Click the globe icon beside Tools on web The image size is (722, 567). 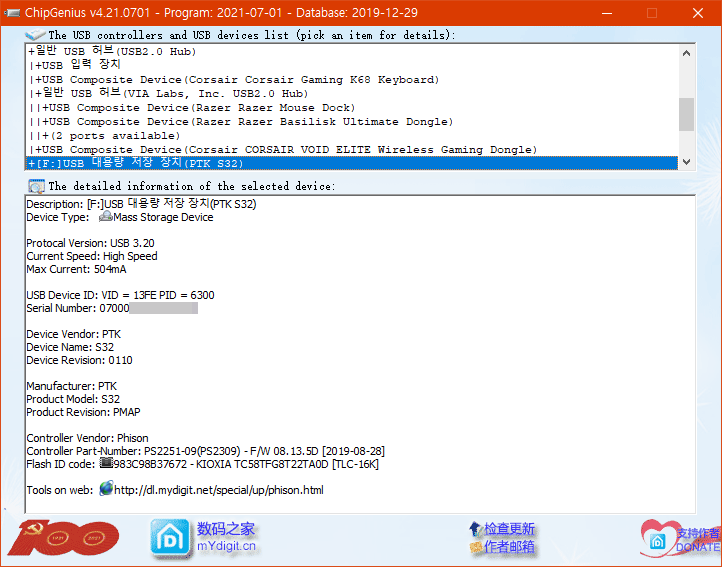pyautogui.click(x=106, y=488)
